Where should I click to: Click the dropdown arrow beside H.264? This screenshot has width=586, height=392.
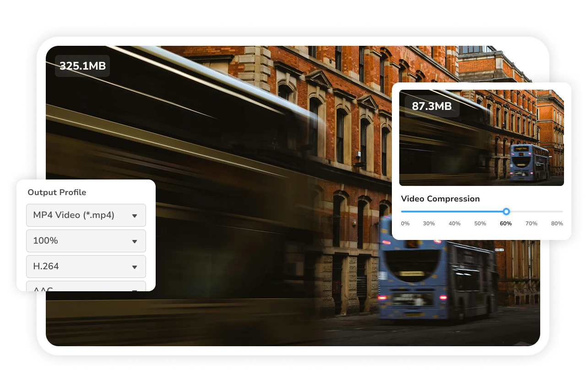(x=135, y=266)
